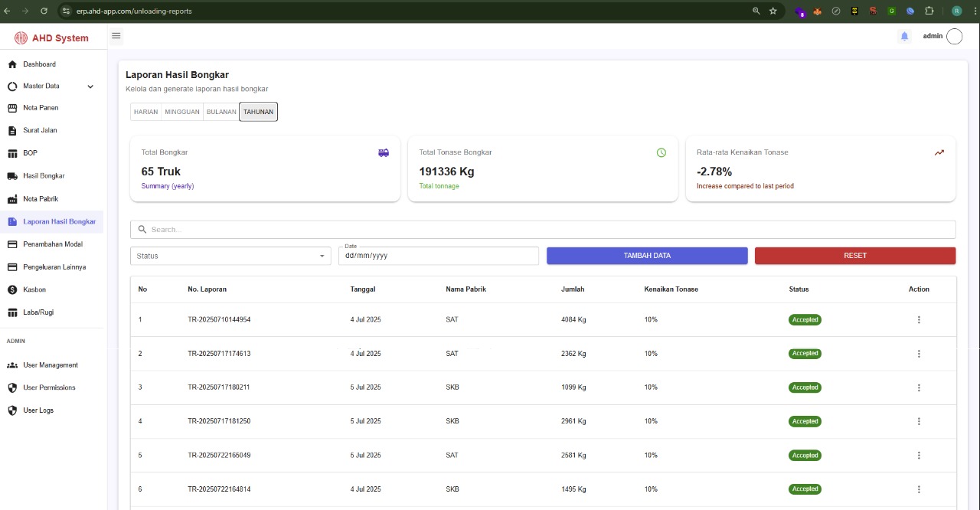Click the browser bookmark star icon
Image resolution: width=980 pixels, height=510 pixels.
tap(773, 11)
